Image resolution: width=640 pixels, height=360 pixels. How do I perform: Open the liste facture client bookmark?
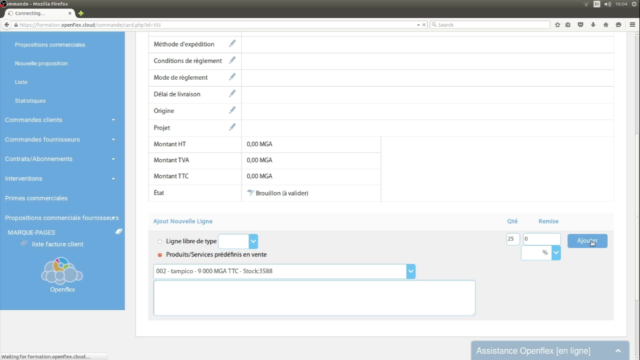(x=58, y=244)
